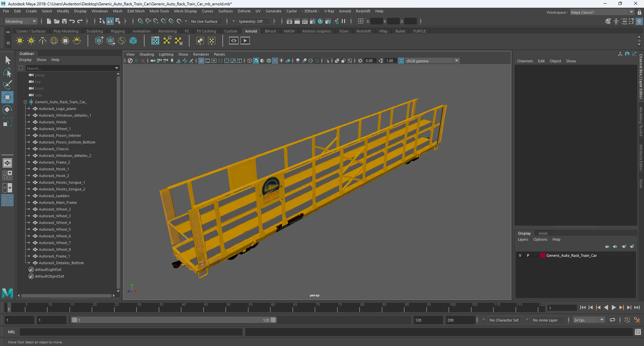Toggle the viewport grid icon

coord(201,61)
